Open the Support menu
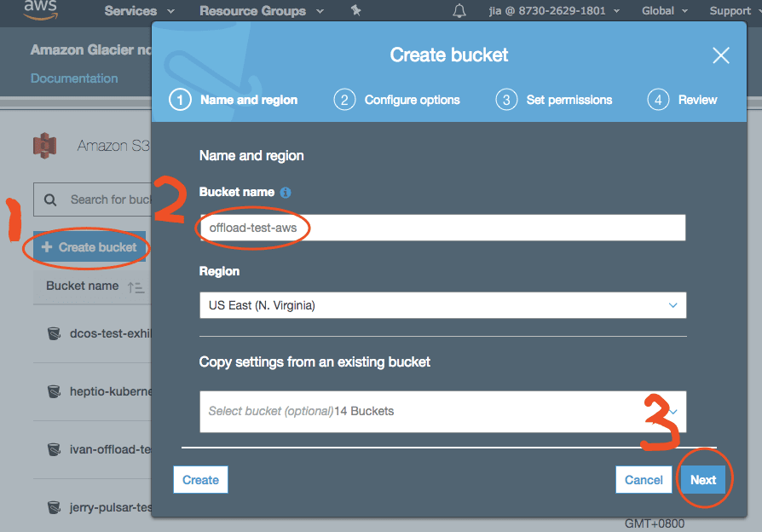The width and height of the screenshot is (762, 532). (735, 11)
